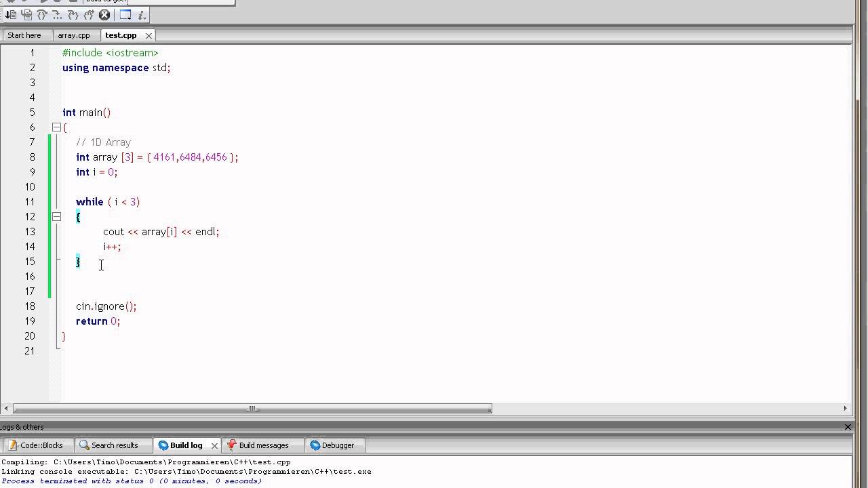
Task: Click the '#include <iostream>' line
Action: (110, 53)
